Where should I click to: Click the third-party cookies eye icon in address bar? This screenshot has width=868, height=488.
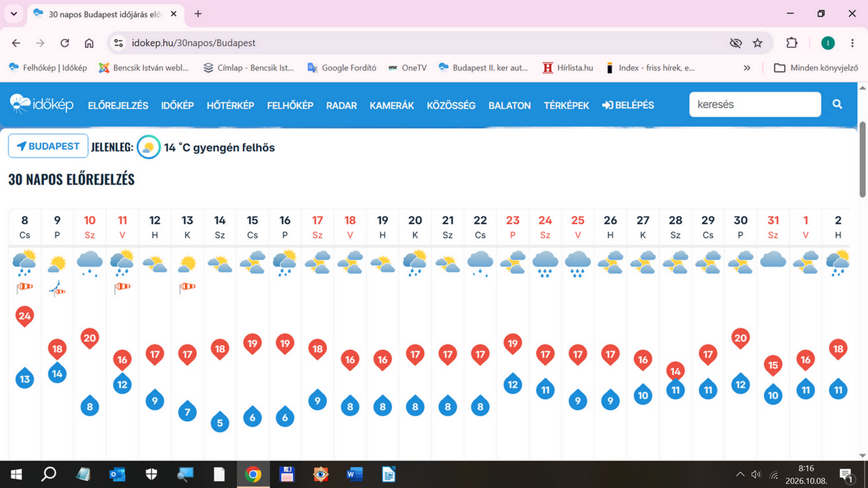tap(735, 43)
